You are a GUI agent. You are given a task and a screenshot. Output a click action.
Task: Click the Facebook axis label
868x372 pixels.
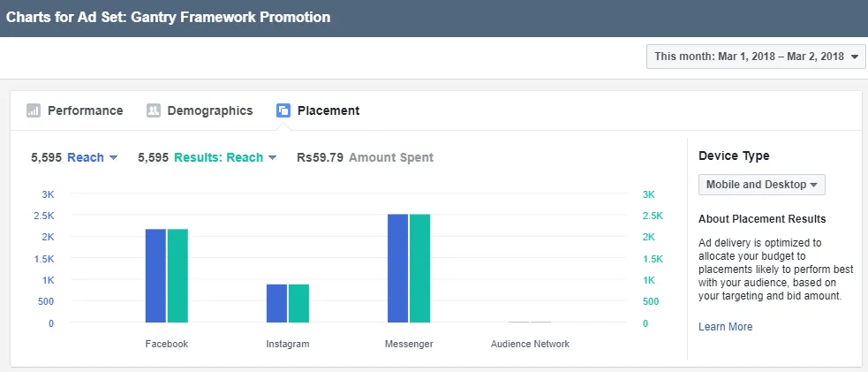coord(167,344)
